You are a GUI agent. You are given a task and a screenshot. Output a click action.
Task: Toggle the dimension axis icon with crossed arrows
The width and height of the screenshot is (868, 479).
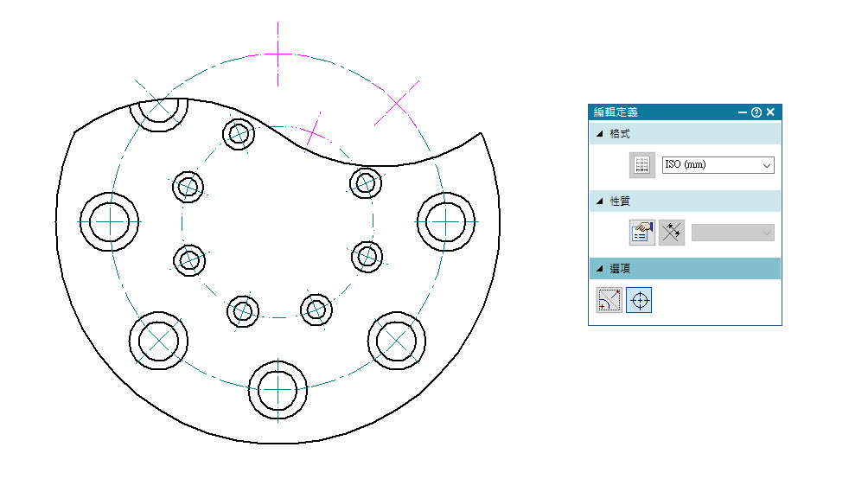coord(672,233)
